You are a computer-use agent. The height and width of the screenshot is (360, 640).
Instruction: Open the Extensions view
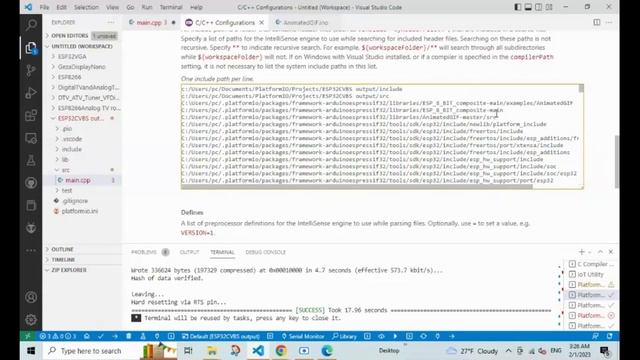click(x=31, y=116)
